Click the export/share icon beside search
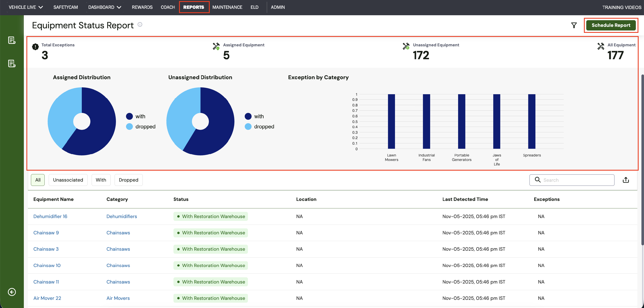 point(626,180)
